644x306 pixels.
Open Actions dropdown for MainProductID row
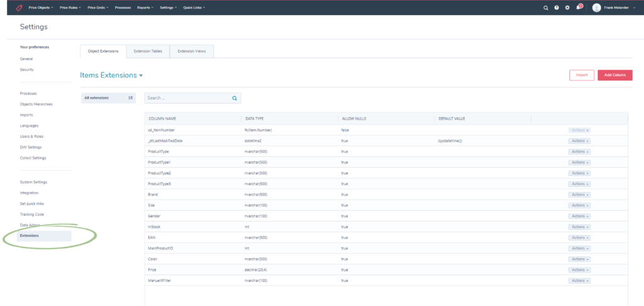coord(579,249)
